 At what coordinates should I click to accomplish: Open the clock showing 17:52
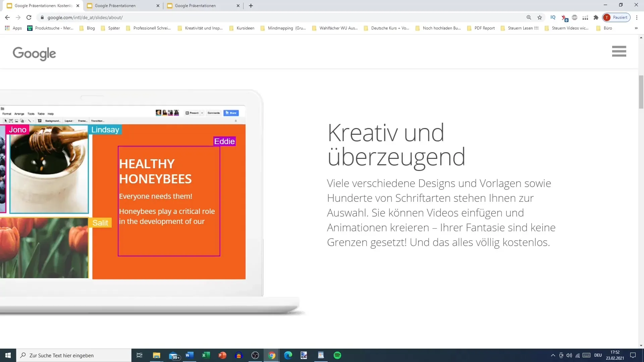point(615,355)
